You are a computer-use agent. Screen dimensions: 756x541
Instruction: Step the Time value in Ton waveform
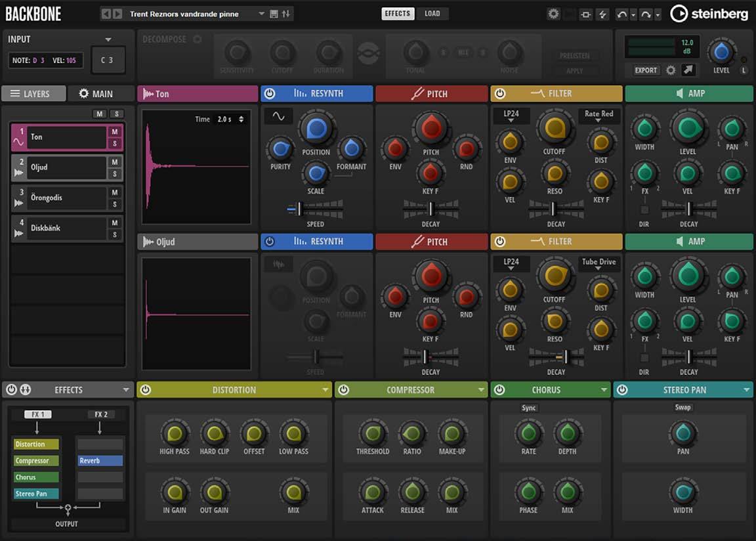pos(241,119)
